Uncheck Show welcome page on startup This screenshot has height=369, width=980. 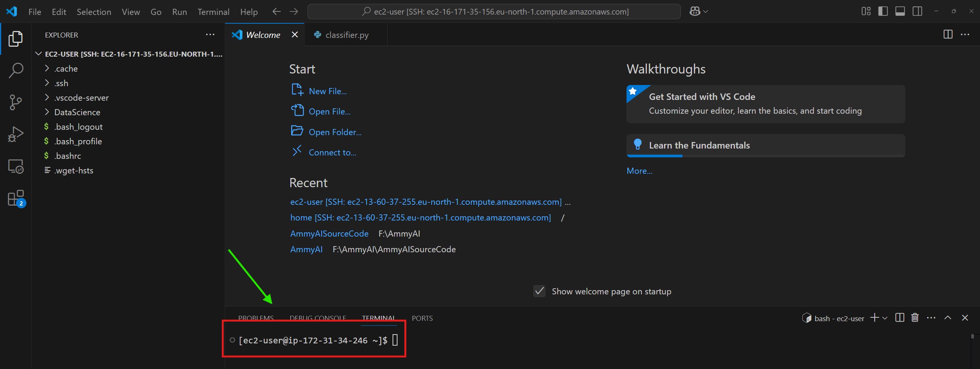click(539, 291)
